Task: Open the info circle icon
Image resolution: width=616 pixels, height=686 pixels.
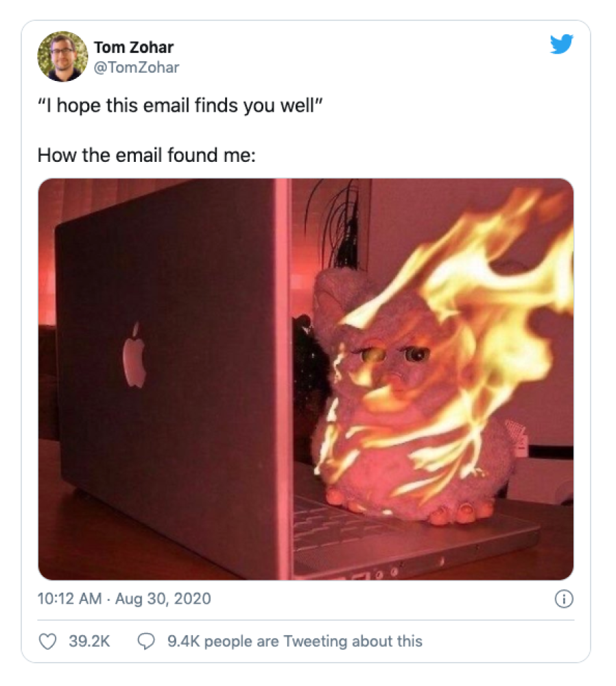Action: click(x=564, y=599)
